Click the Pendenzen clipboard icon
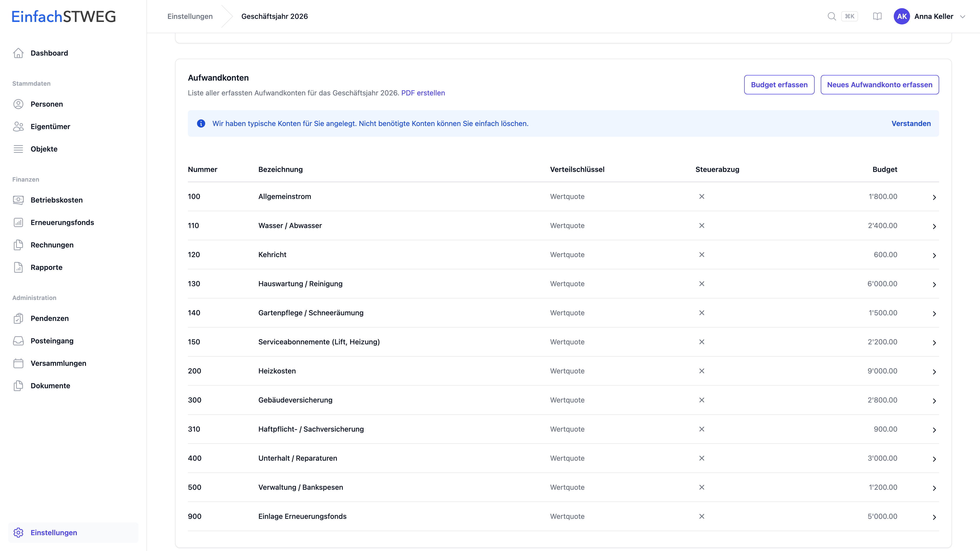 [x=18, y=318]
